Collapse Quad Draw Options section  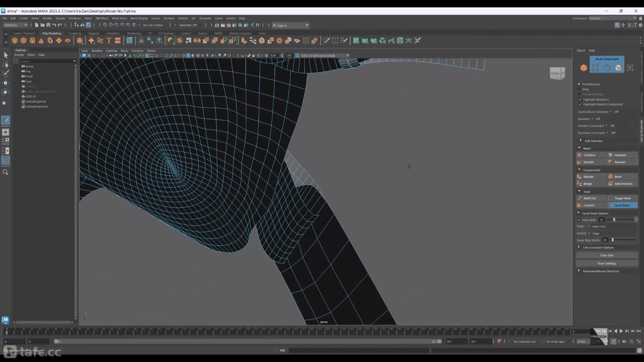tap(579, 213)
